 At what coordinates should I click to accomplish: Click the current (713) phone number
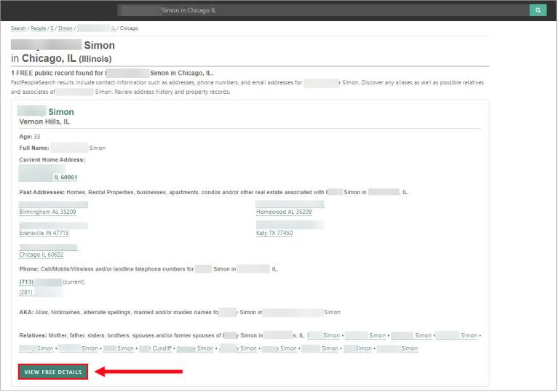pos(41,281)
